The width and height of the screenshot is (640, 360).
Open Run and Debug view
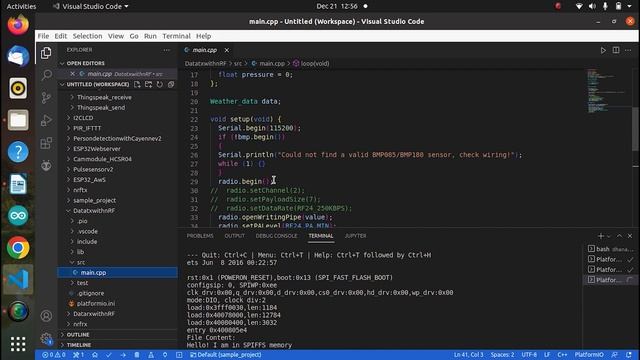(47, 120)
